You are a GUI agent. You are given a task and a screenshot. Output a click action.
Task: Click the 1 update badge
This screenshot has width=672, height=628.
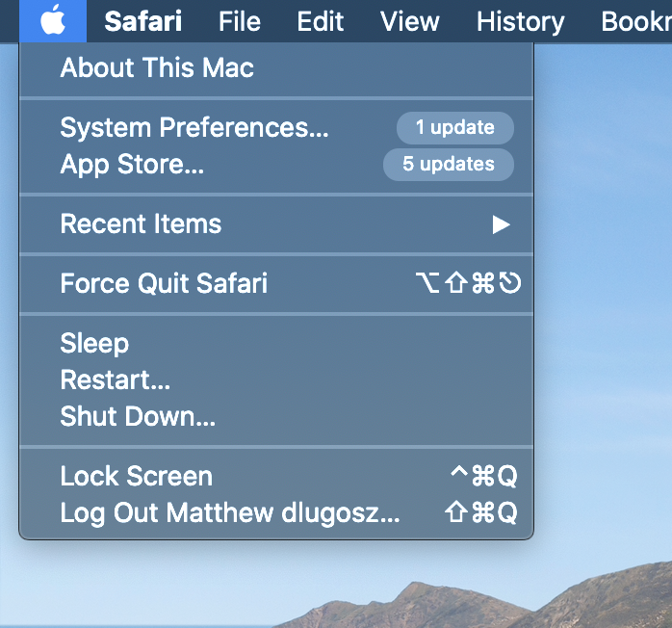click(454, 127)
